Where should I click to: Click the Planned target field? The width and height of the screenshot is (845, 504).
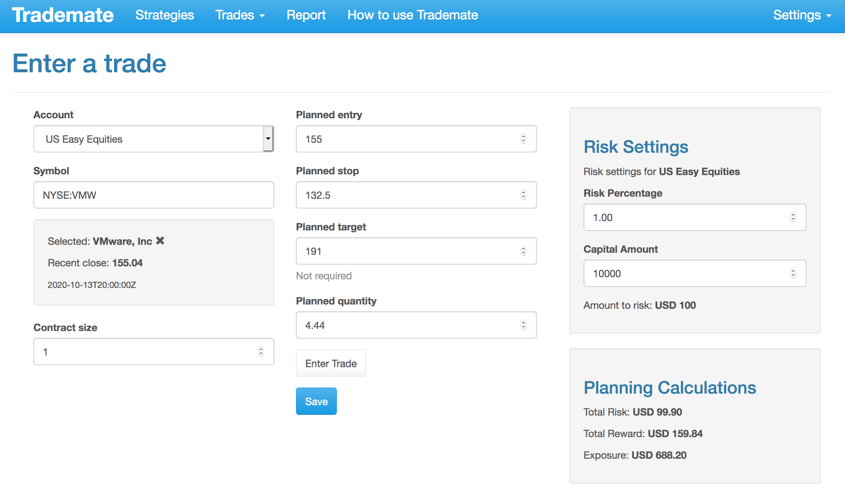(416, 251)
